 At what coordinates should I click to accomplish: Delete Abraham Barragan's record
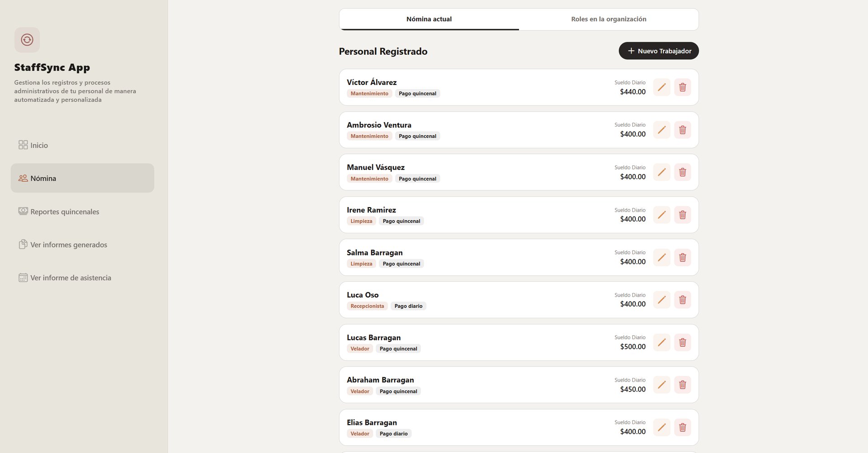(682, 385)
